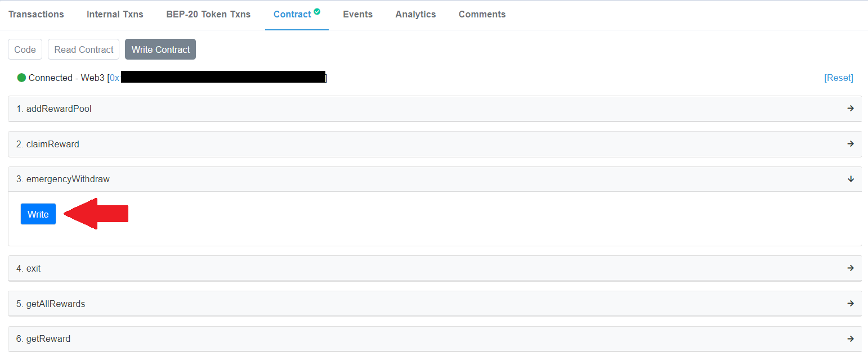This screenshot has width=868, height=352.
Task: Click the '6. getReward' text
Action: click(43, 339)
